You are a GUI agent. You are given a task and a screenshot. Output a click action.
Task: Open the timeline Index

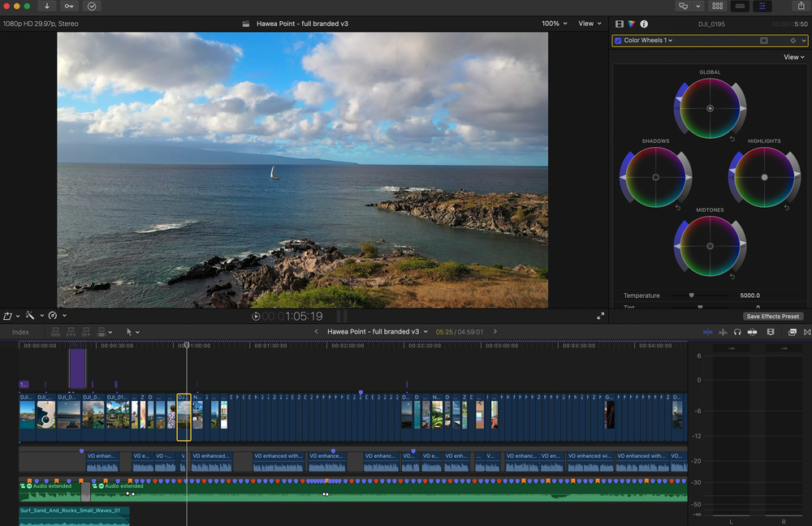[x=19, y=331]
